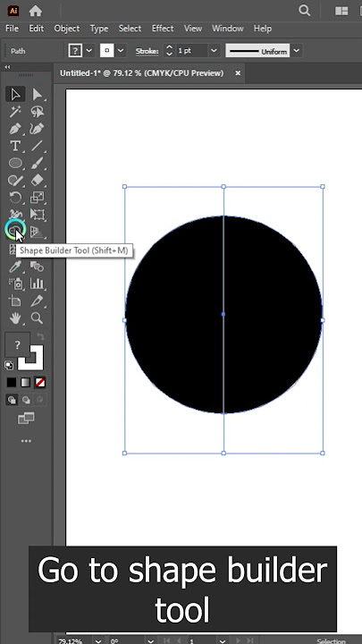This screenshot has height=644, width=362.
Task: Click the stroke weight stepper arrows
Action: 169,51
